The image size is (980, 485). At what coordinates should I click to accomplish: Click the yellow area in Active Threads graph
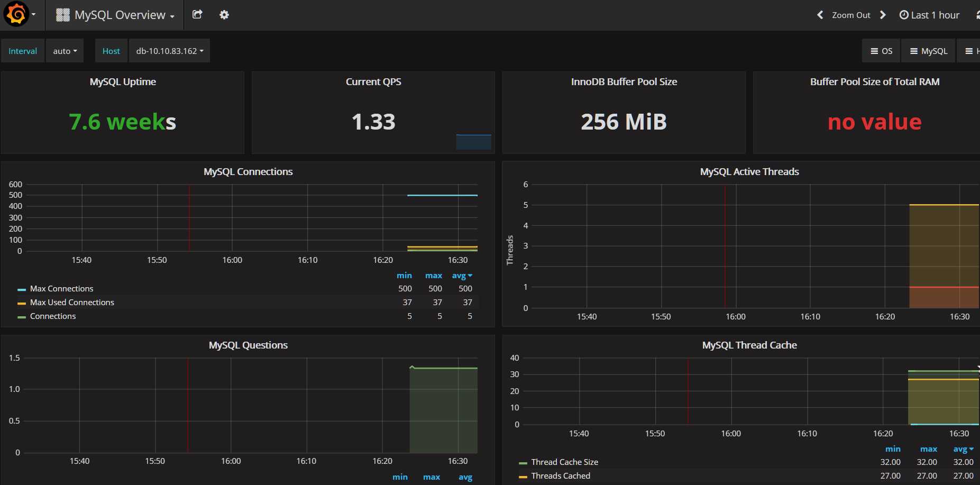pos(944,245)
